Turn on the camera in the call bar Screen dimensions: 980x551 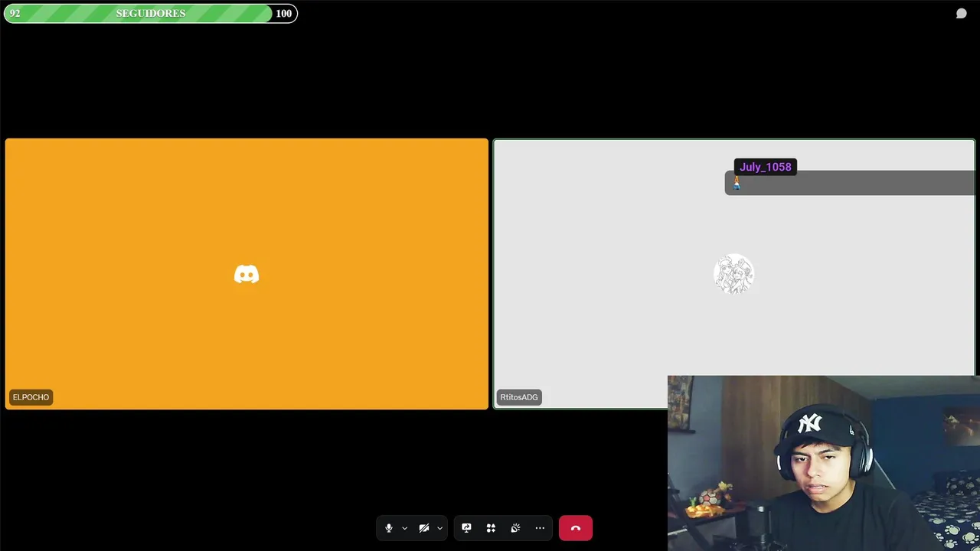click(423, 528)
